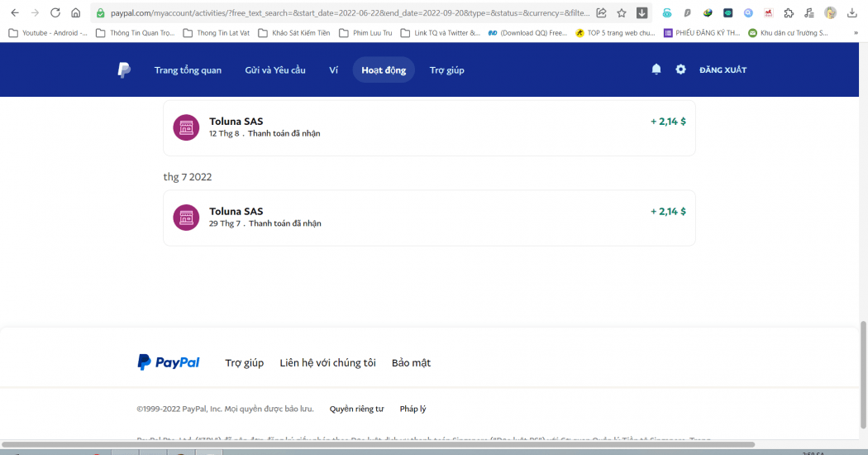
Task: Open the downloads arrow at toolbar far right
Action: (x=852, y=12)
